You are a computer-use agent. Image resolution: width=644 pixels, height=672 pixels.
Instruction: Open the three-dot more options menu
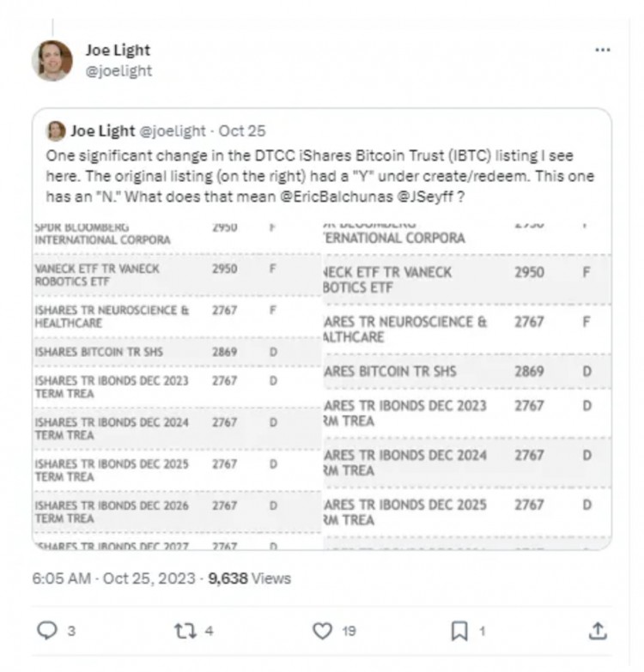(x=602, y=51)
